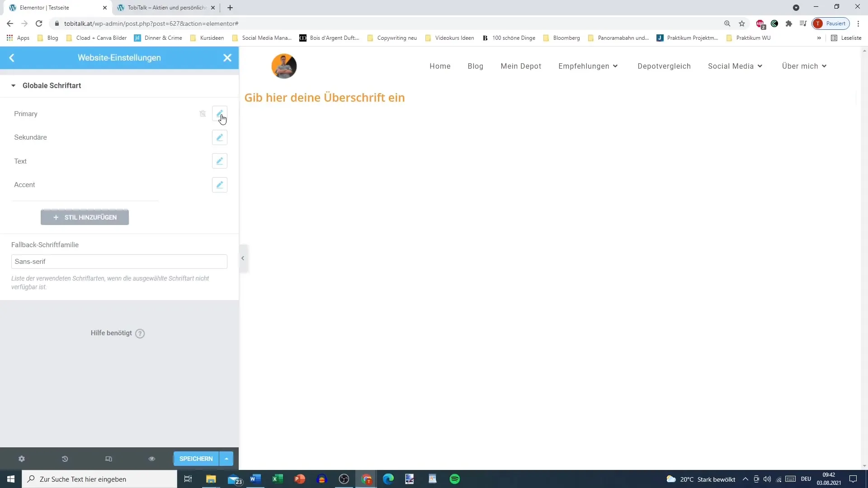Expand the Empfehlungen dropdown menu
Image resolution: width=868 pixels, height=488 pixels.
click(x=588, y=66)
